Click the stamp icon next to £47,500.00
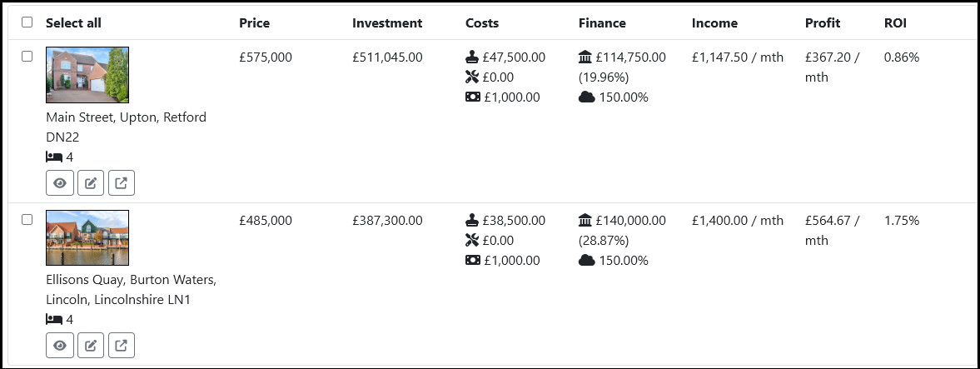This screenshot has height=369, width=980. [x=472, y=57]
